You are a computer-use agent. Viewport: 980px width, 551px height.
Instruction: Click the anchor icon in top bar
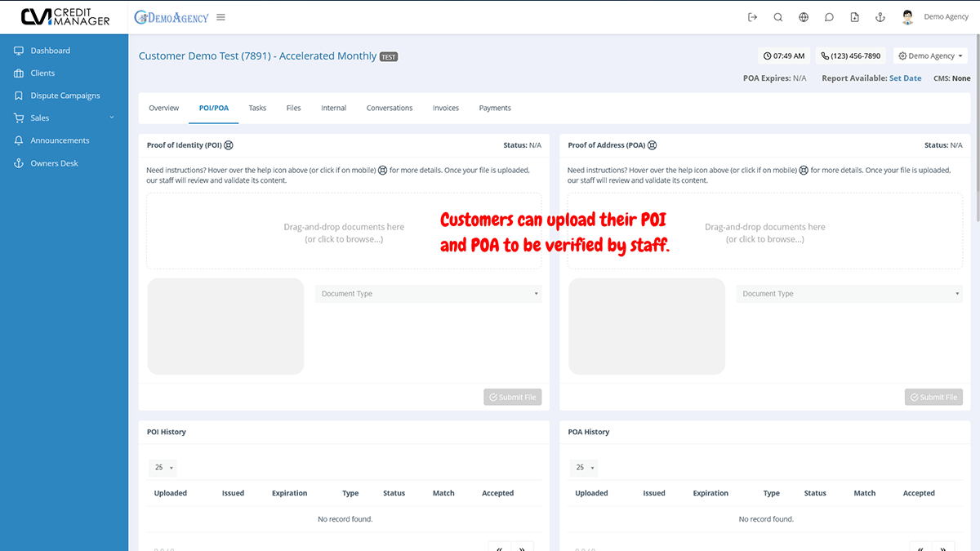pyautogui.click(x=880, y=17)
